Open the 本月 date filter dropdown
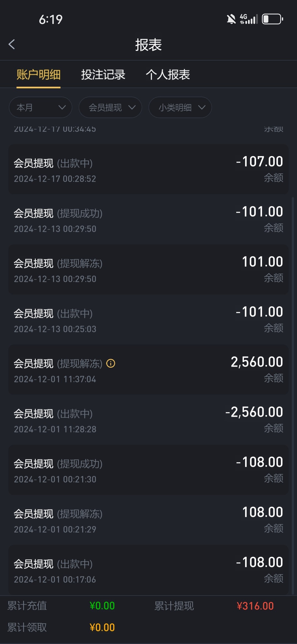 40,107
